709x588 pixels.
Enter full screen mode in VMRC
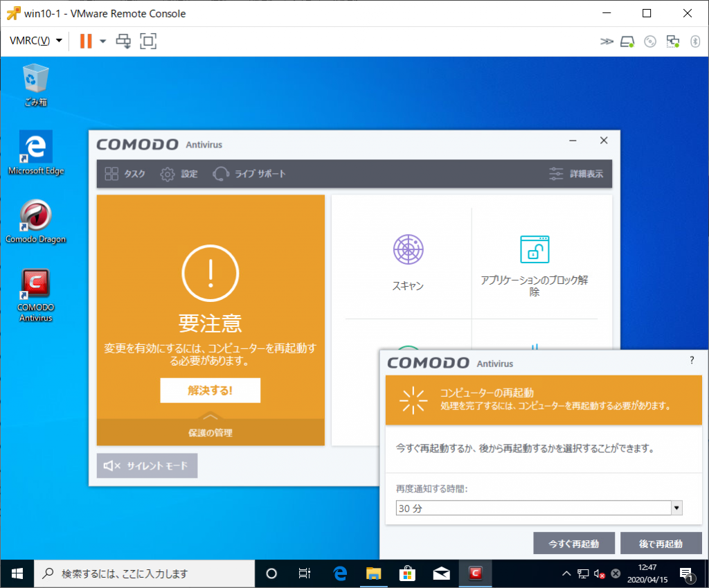pyautogui.click(x=148, y=41)
